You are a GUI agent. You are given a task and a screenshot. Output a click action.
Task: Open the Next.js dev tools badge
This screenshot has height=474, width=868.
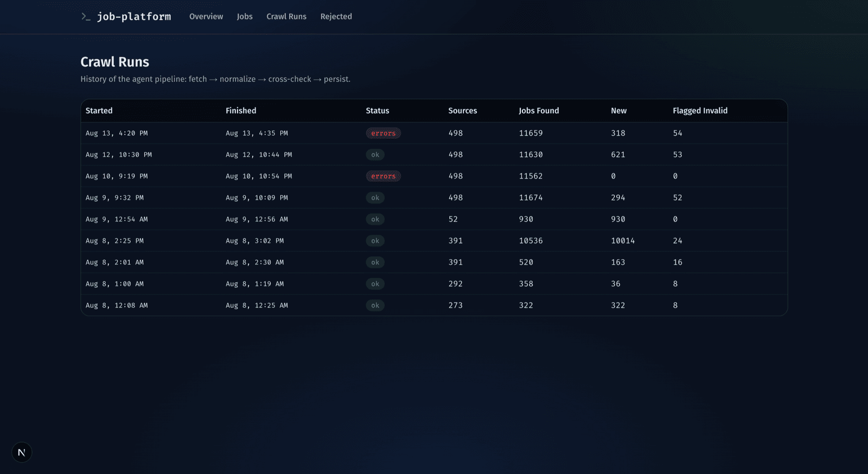tap(22, 452)
